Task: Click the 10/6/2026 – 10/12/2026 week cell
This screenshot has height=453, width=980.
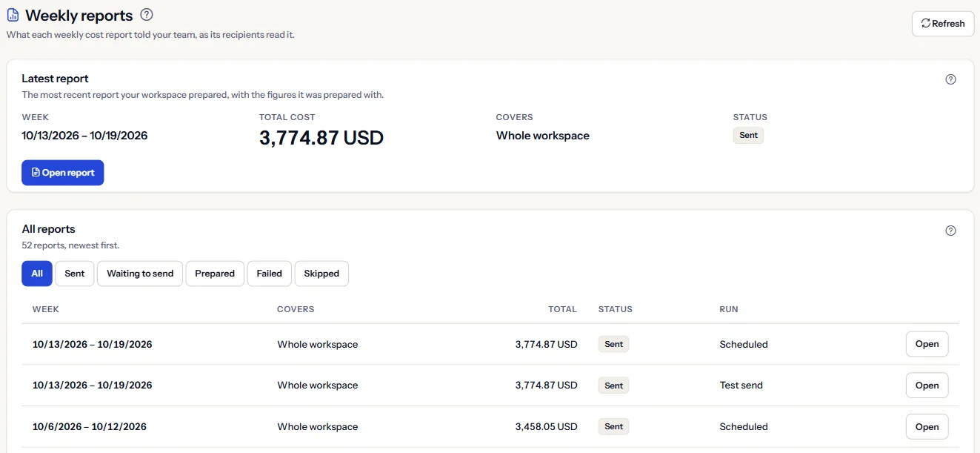Action: (90, 427)
